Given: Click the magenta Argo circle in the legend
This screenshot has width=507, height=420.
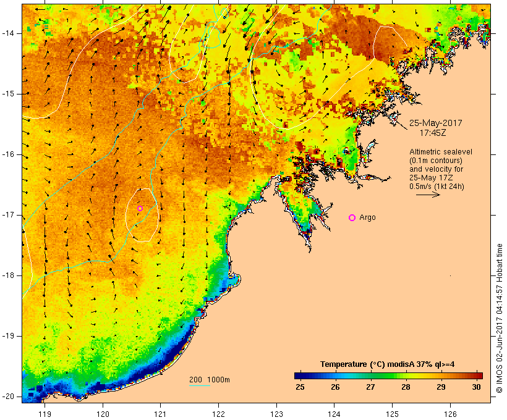Looking at the screenshot, I should [x=352, y=218].
